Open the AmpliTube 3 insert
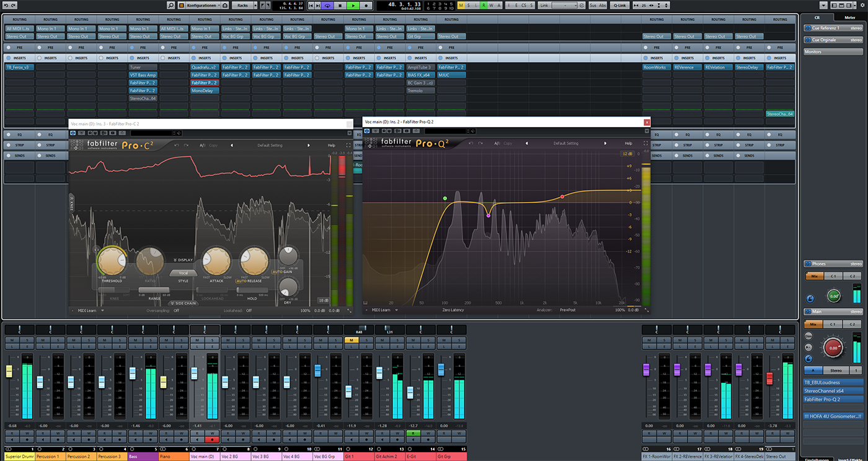The height and width of the screenshot is (461, 868). (421, 67)
